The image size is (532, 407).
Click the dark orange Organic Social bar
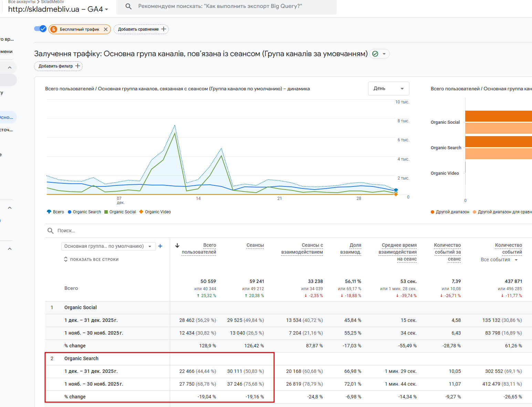pos(498,116)
